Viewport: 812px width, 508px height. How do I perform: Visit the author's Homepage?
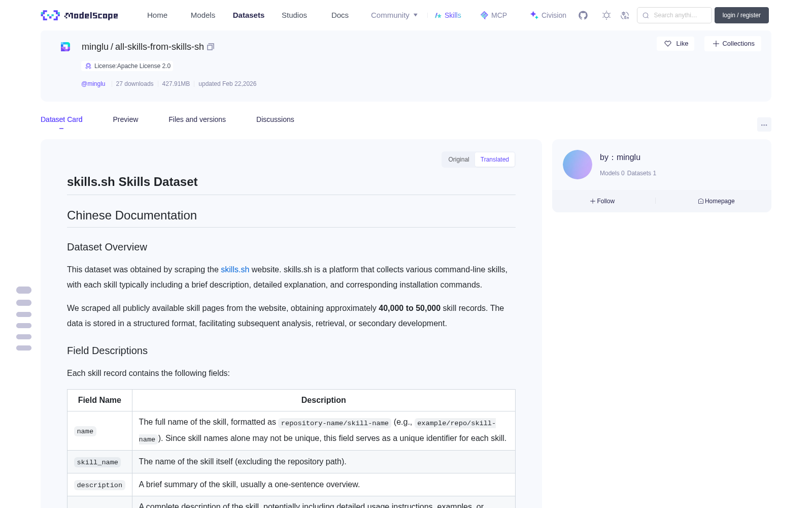[x=716, y=201]
